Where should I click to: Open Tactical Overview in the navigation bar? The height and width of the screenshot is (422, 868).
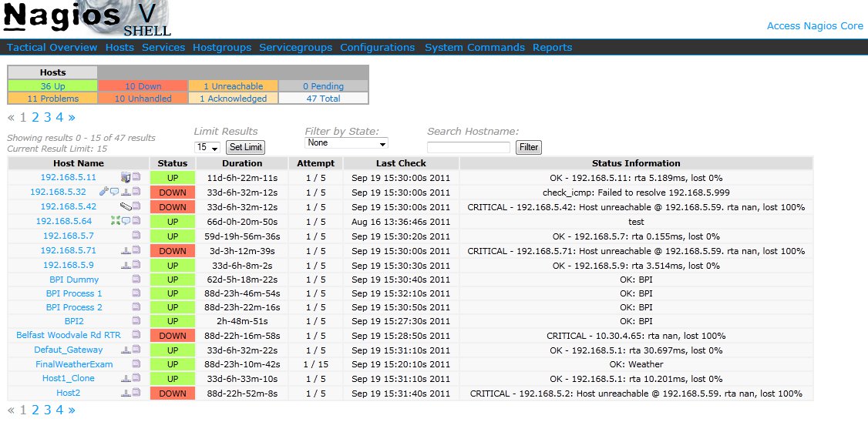tap(52, 48)
